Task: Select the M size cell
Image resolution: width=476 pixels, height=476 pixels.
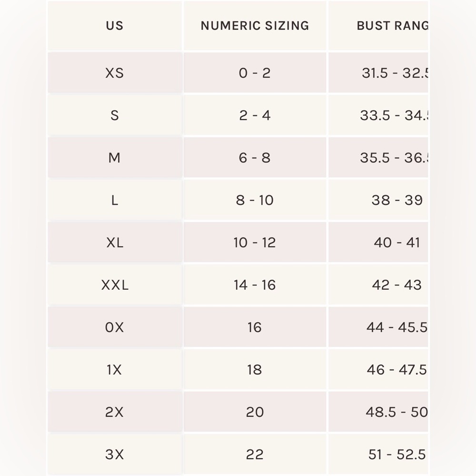Action: click(x=115, y=157)
